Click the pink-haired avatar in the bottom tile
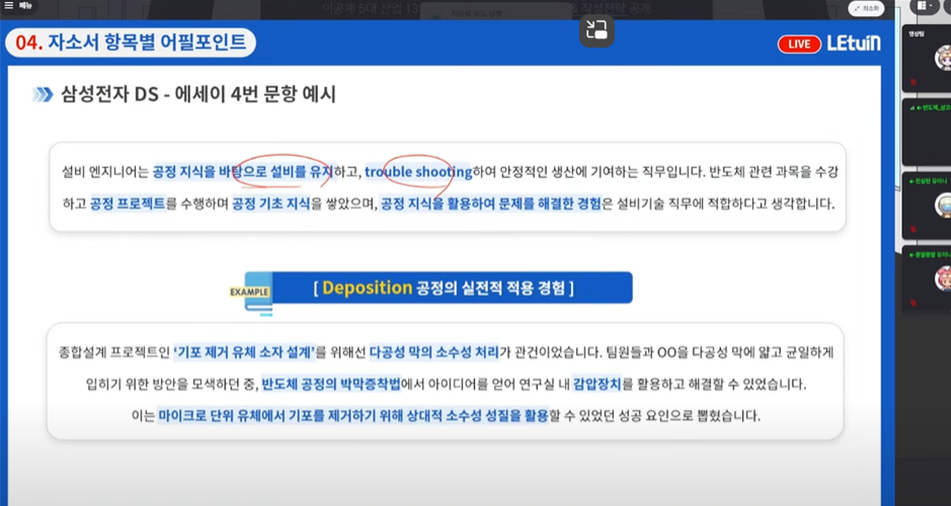 coord(944,279)
